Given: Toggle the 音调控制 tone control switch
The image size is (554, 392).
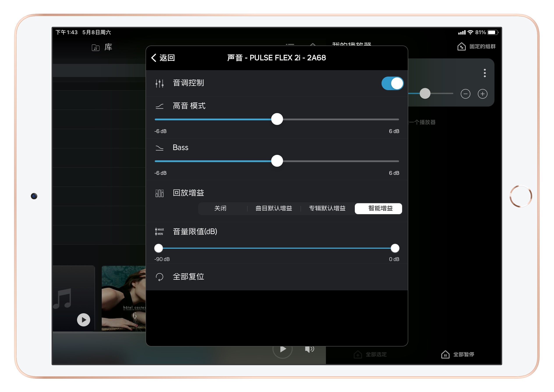Looking at the screenshot, I should pyautogui.click(x=392, y=83).
